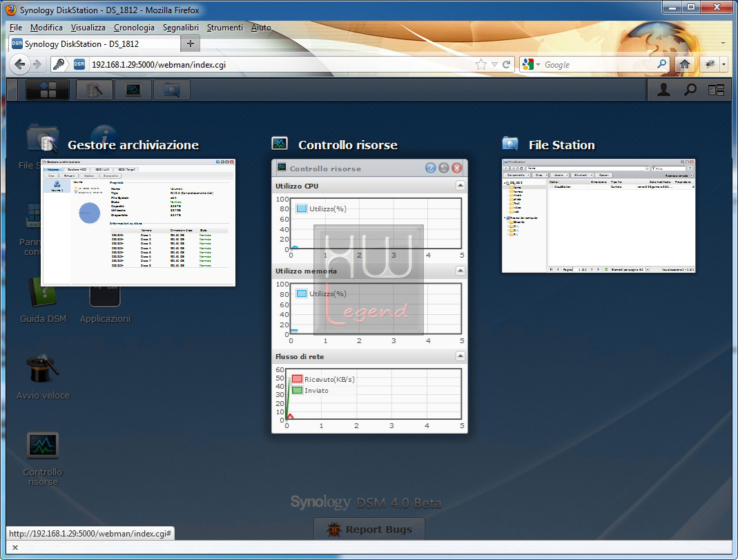The height and width of the screenshot is (560, 738).
Task: Open the Aiuto menu
Action: point(261,28)
